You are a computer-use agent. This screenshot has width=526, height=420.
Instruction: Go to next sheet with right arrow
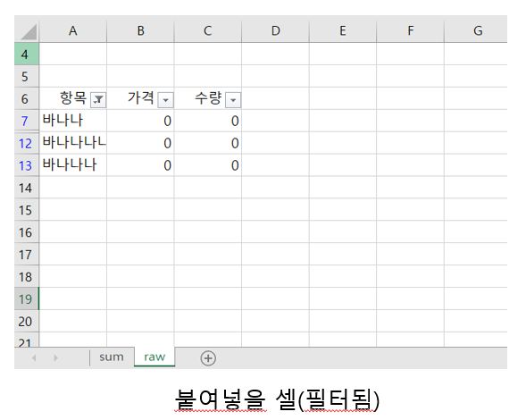pos(55,357)
